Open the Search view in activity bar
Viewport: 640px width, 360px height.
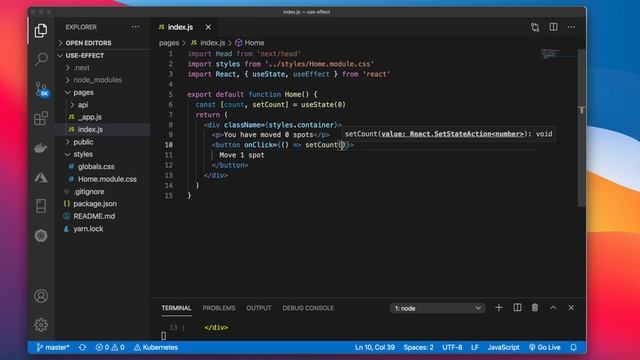click(x=41, y=60)
